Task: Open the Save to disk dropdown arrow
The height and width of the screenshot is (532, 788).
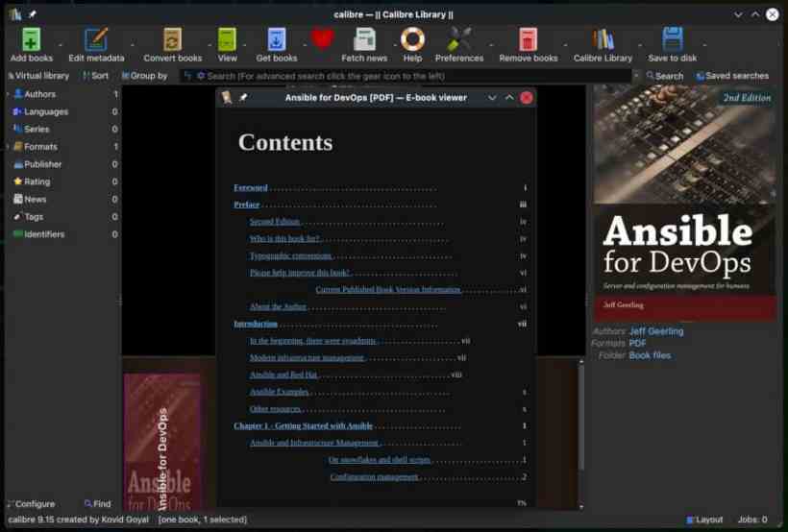Action: (704, 45)
